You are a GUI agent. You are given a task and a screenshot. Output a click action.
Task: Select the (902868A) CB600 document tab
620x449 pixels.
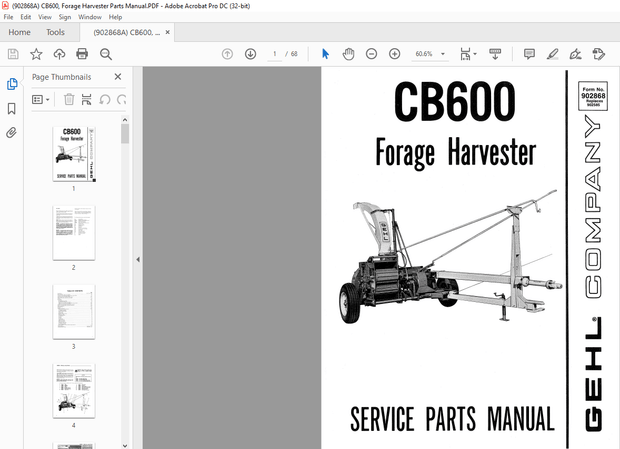[127, 32]
